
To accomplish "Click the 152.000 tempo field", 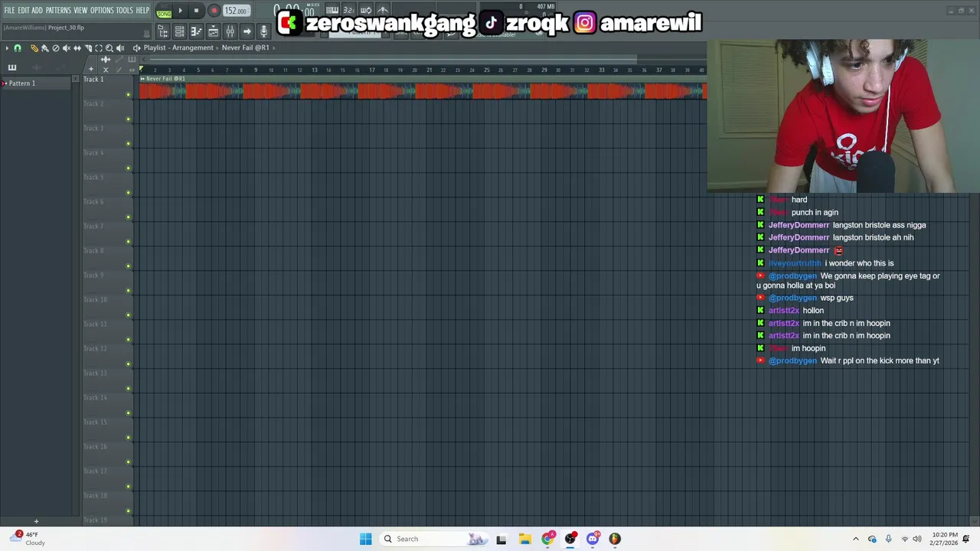I will click(x=237, y=11).
